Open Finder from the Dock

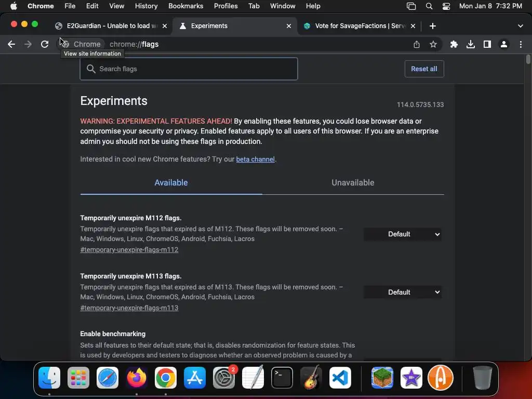[49, 378]
